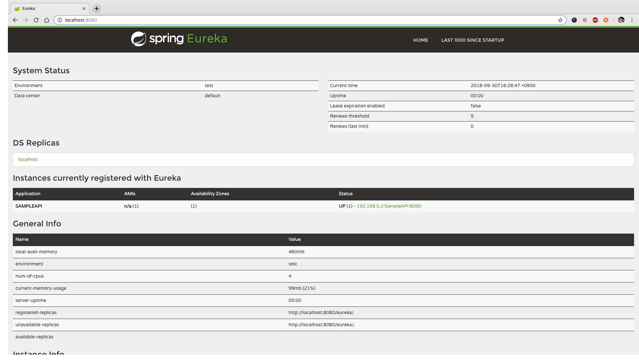Click the System Status heading
Viewport: 639px width, 364px height.
click(x=41, y=71)
